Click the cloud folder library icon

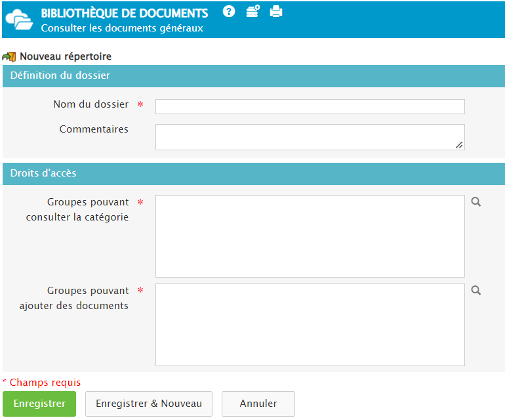[19, 20]
